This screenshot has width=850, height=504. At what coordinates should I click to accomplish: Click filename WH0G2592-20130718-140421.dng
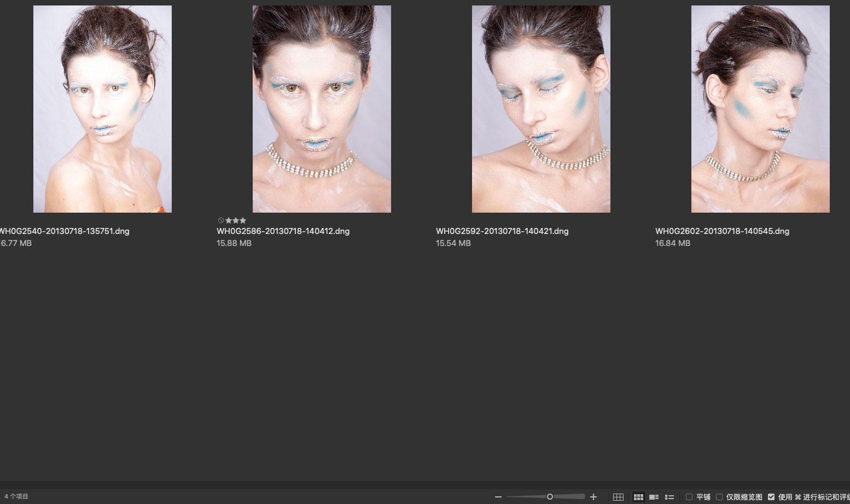click(x=502, y=231)
